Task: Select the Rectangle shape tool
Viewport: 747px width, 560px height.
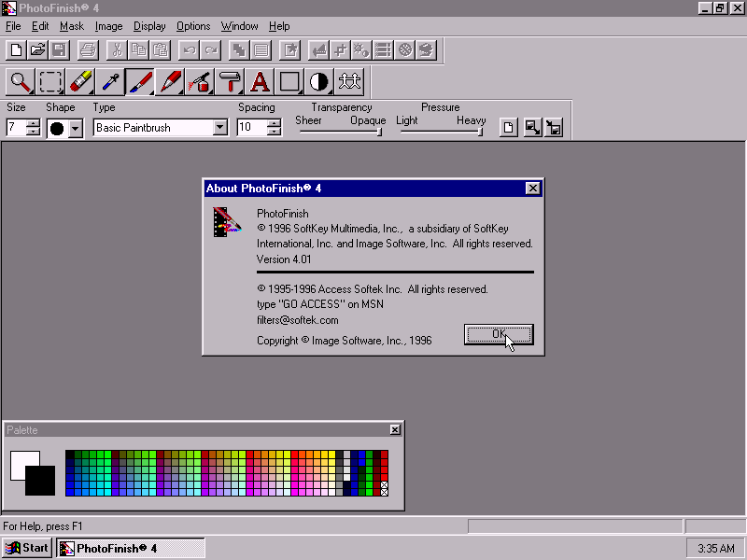Action: [289, 81]
